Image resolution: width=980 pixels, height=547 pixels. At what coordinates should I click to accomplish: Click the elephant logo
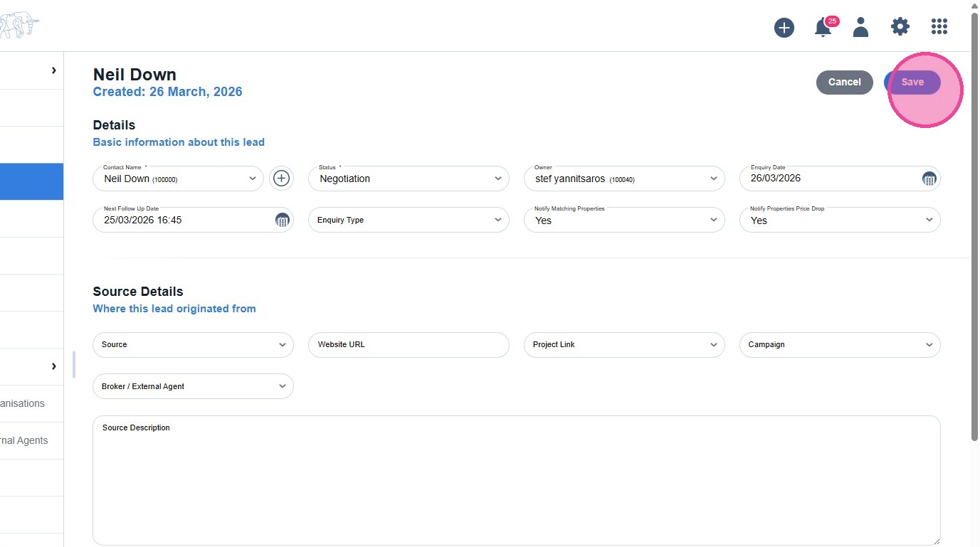(x=20, y=25)
